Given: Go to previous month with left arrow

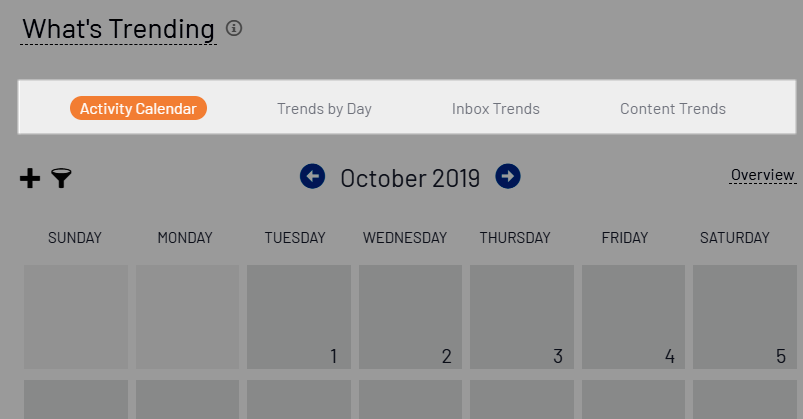Looking at the screenshot, I should pos(313,177).
